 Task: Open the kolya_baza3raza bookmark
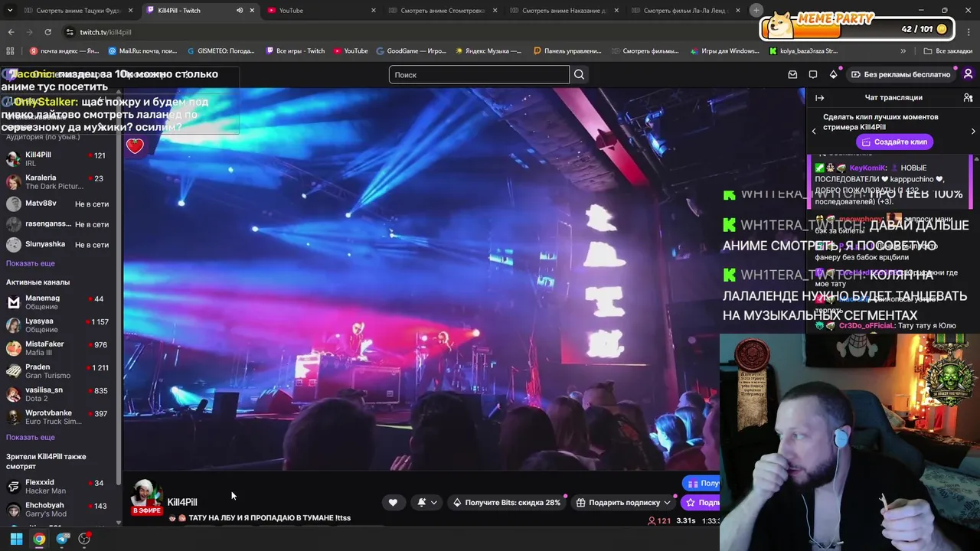pos(803,51)
